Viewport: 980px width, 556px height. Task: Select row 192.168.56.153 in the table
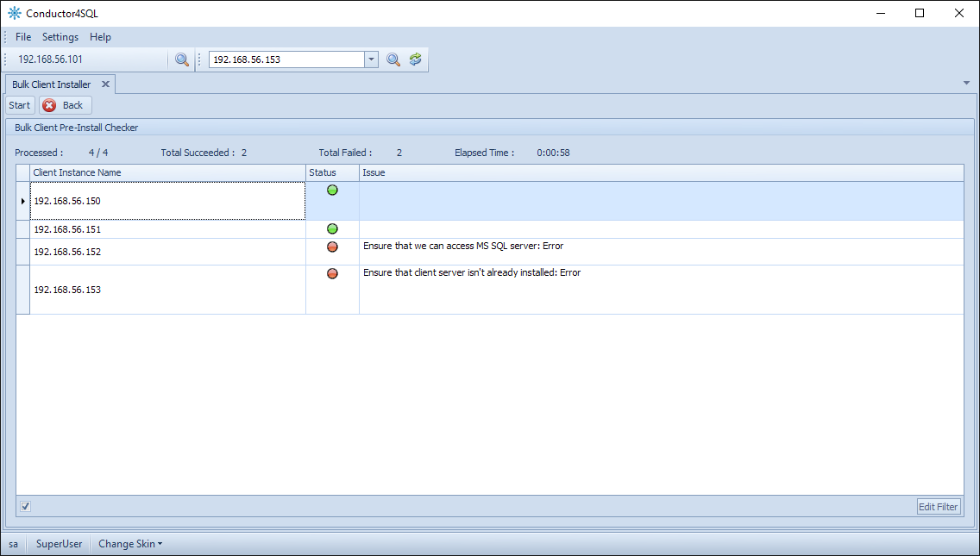[490, 290]
